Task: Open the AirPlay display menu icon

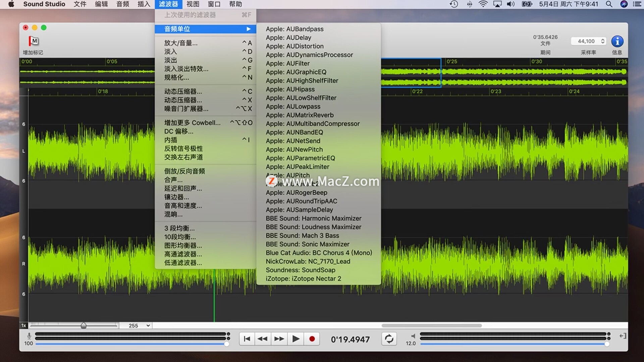Action: click(x=497, y=4)
